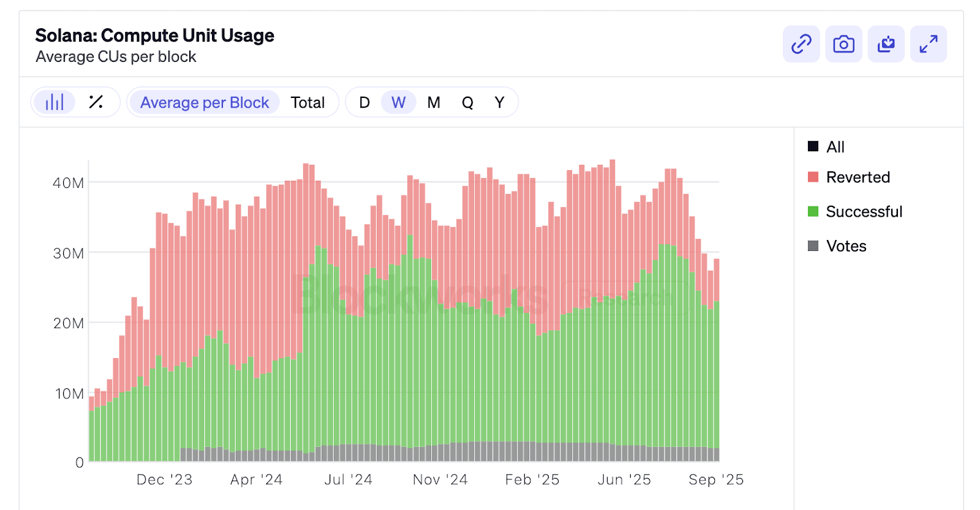Click the 20M y-axis label
Viewport: 980px width, 510px height.
(x=69, y=323)
